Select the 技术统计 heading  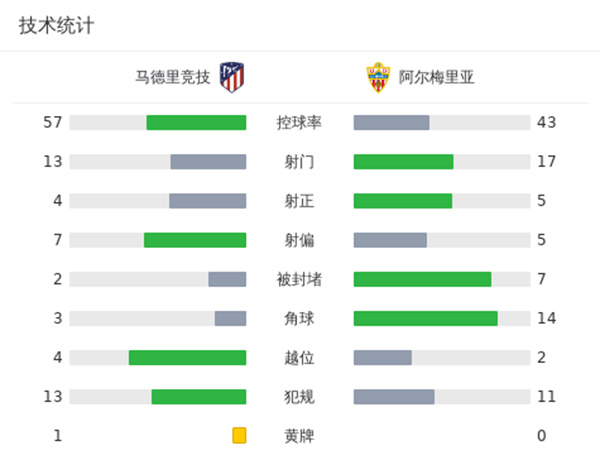click(x=56, y=26)
